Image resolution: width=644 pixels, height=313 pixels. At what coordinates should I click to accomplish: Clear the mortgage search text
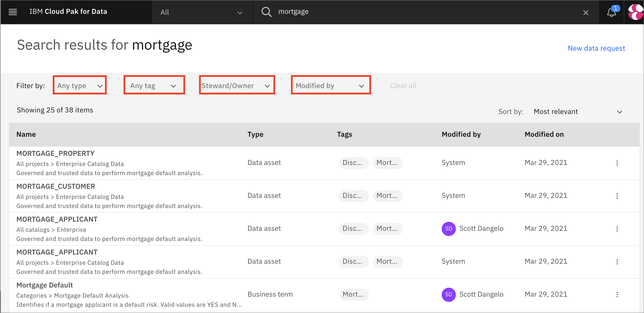pos(586,12)
